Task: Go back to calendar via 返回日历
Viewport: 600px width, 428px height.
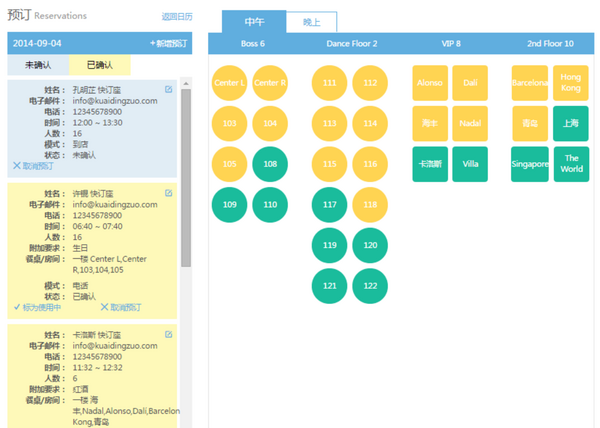Action: tap(177, 17)
